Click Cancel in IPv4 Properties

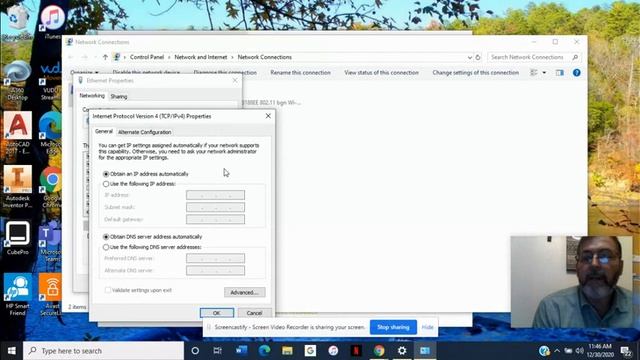coord(254,313)
